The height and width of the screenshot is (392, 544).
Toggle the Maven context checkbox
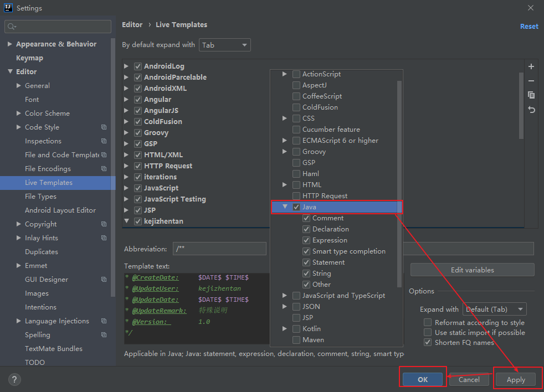click(296, 340)
